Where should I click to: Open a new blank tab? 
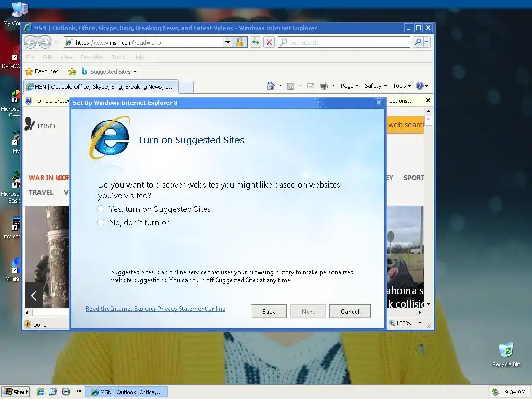click(186, 87)
